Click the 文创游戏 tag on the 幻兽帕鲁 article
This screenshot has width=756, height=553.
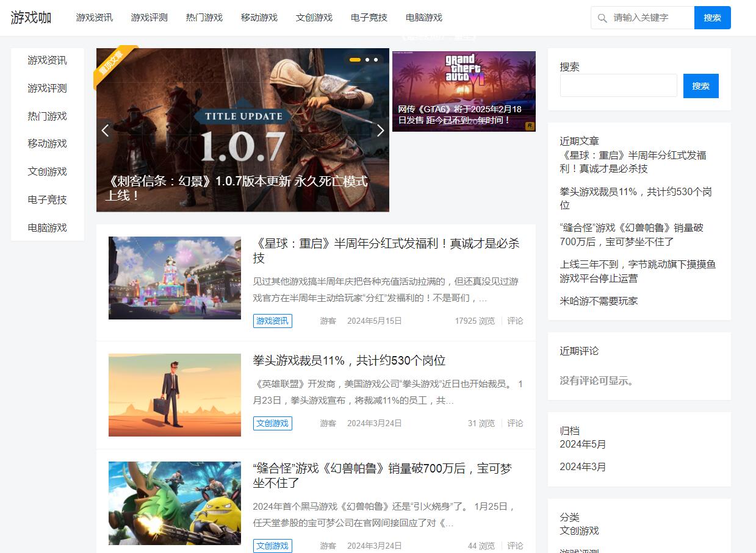273,546
